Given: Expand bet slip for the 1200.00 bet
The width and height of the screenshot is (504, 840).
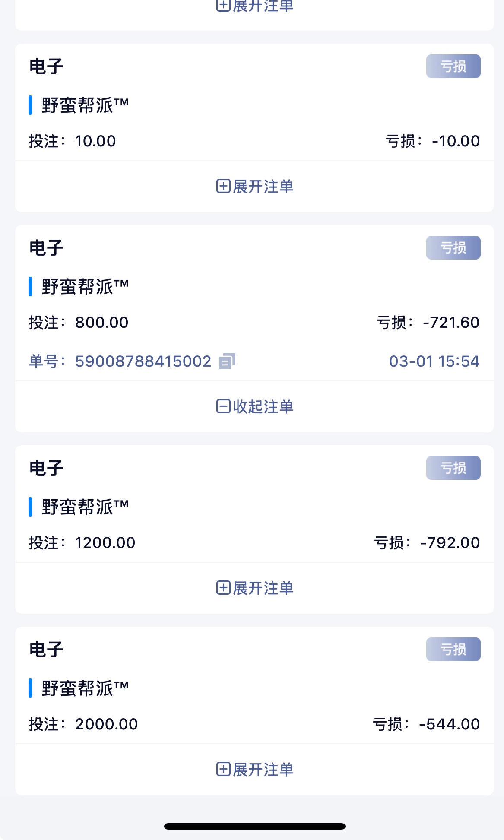Looking at the screenshot, I should click(x=255, y=588).
